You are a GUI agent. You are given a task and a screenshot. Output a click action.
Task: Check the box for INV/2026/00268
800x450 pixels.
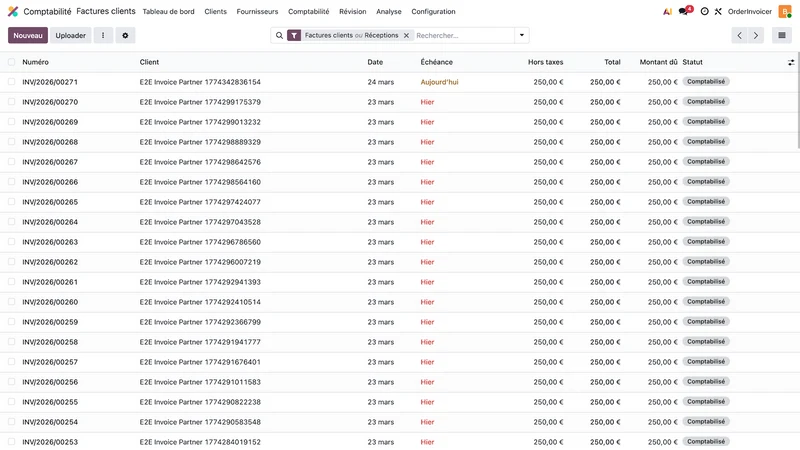11,142
